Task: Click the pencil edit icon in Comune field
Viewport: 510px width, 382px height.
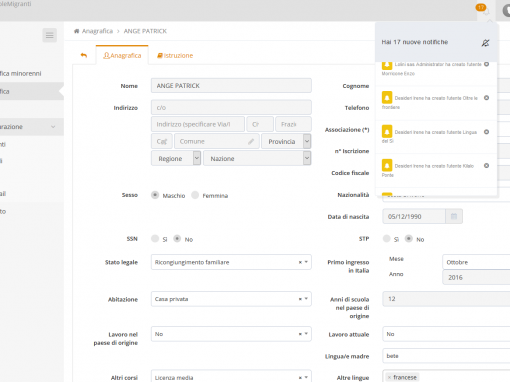Action: [251, 142]
